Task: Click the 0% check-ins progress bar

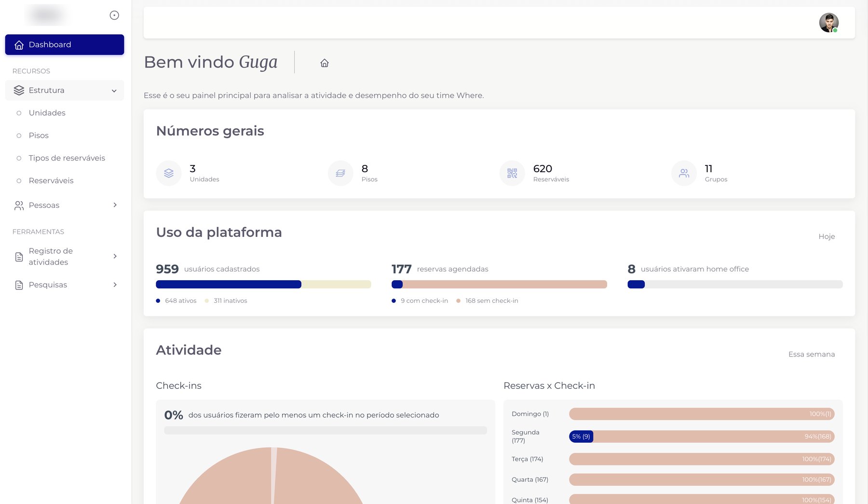Action: [x=325, y=430]
